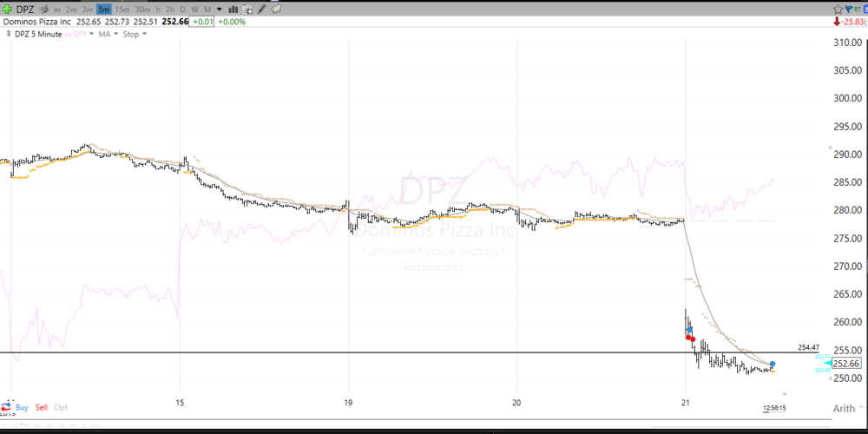This screenshot has width=868, height=434.
Task: Select the pencil drawing tools icon
Action: (x=262, y=10)
